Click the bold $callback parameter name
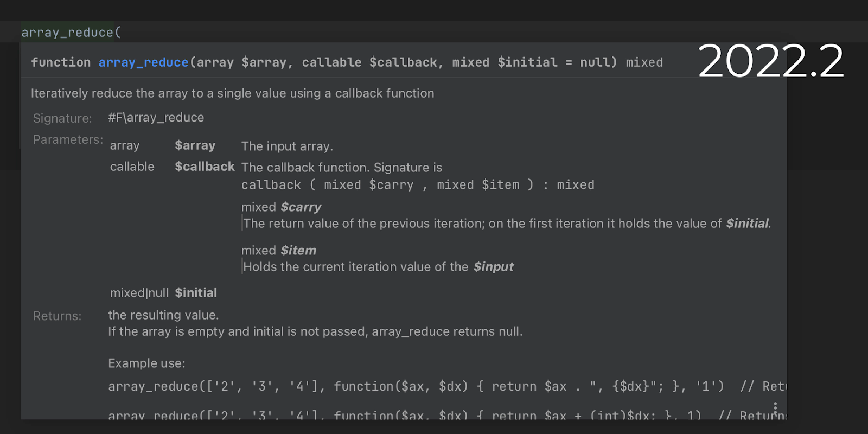Image resolution: width=868 pixels, height=434 pixels. [205, 167]
